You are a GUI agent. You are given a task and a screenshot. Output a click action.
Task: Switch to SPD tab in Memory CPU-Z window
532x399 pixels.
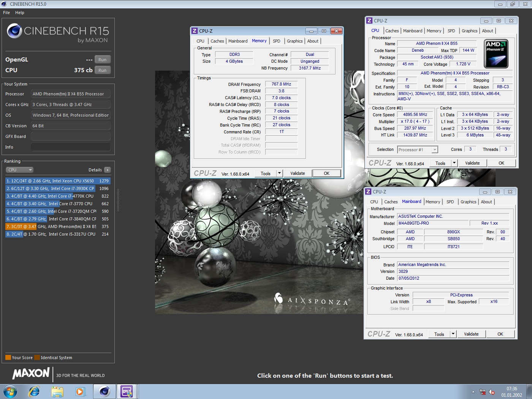277,41
